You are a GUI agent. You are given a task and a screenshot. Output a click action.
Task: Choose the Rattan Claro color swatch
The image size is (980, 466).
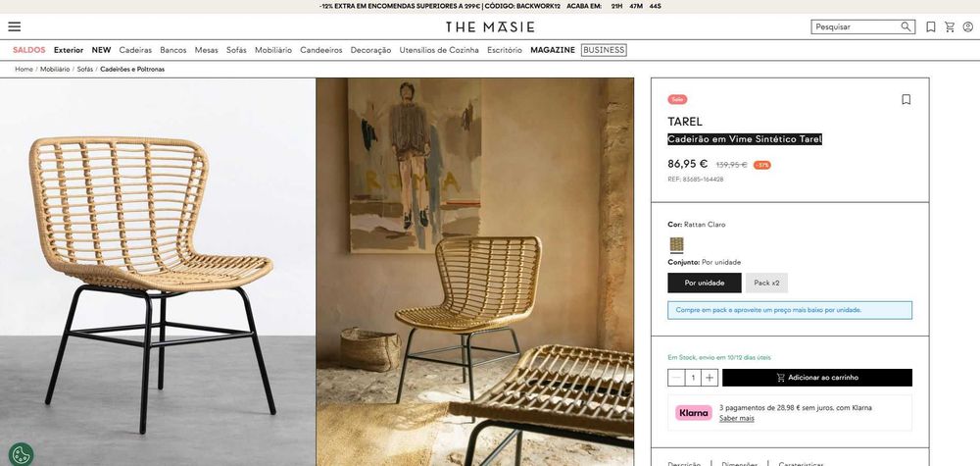676,244
